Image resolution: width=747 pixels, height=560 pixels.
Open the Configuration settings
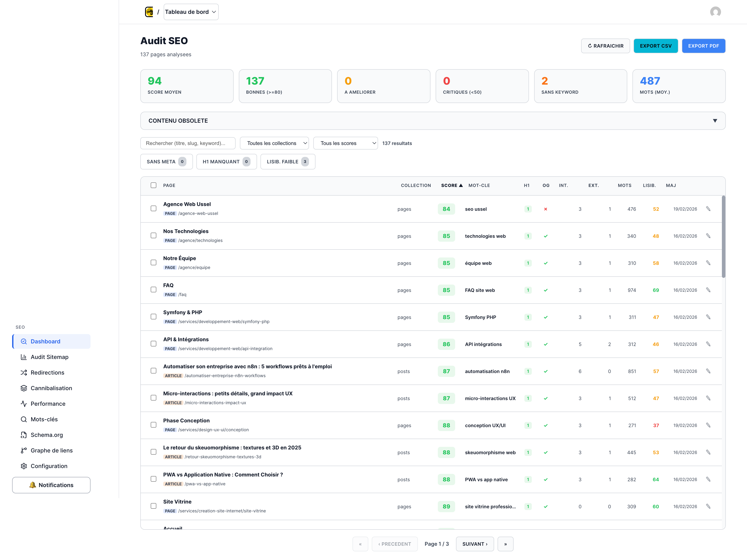point(49,466)
